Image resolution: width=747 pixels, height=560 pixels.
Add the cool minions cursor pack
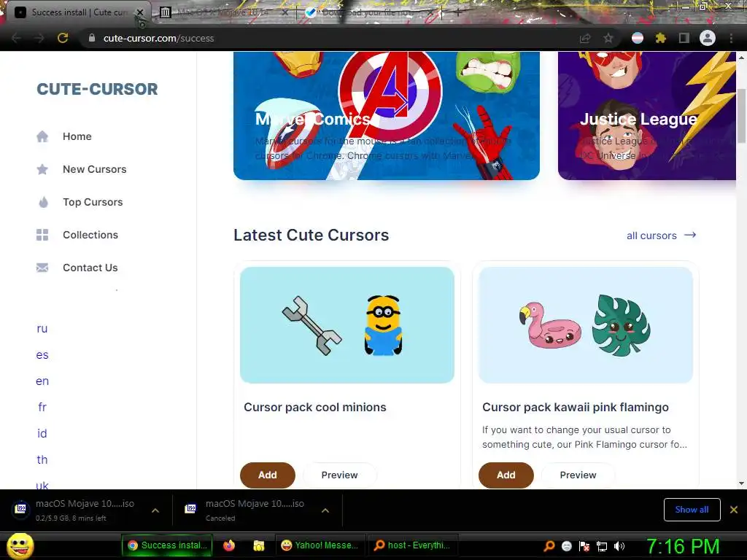(267, 475)
